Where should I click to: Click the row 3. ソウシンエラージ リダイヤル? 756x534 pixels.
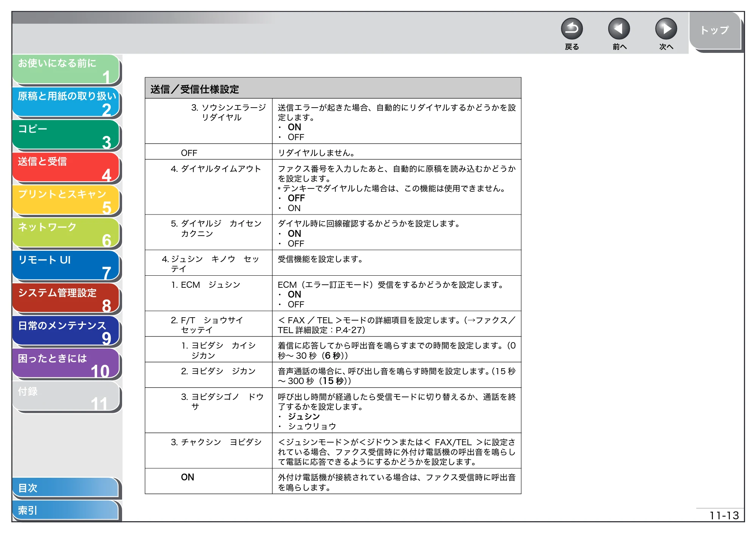tap(333, 121)
